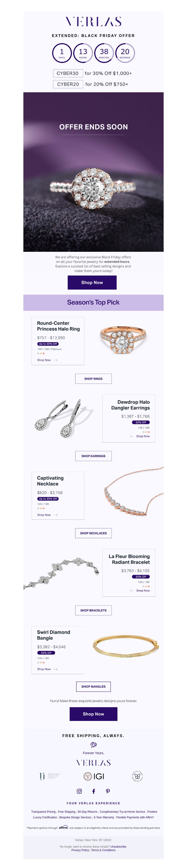Click the Verlas logo at top

pyautogui.click(x=93, y=22)
